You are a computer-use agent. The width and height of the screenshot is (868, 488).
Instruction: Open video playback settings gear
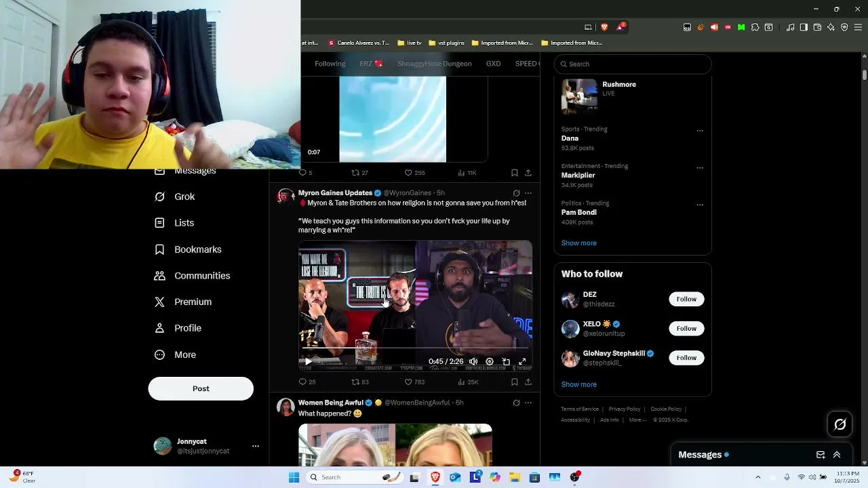click(x=490, y=362)
